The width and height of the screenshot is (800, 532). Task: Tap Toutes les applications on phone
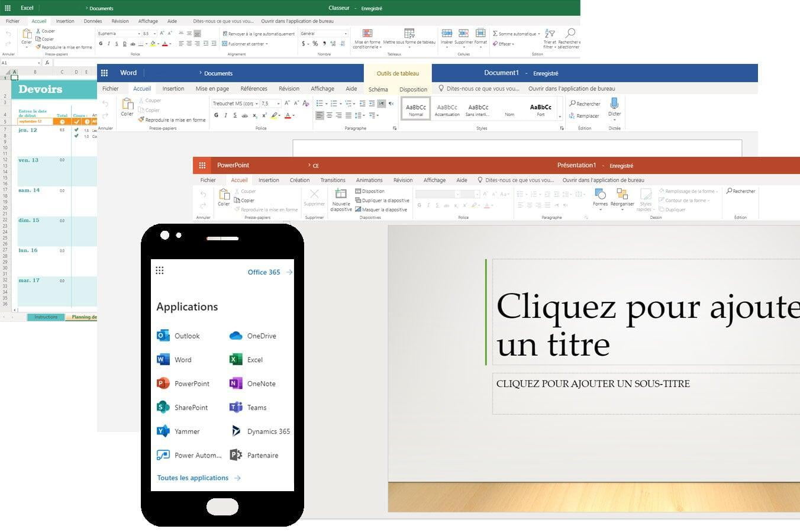(x=199, y=478)
